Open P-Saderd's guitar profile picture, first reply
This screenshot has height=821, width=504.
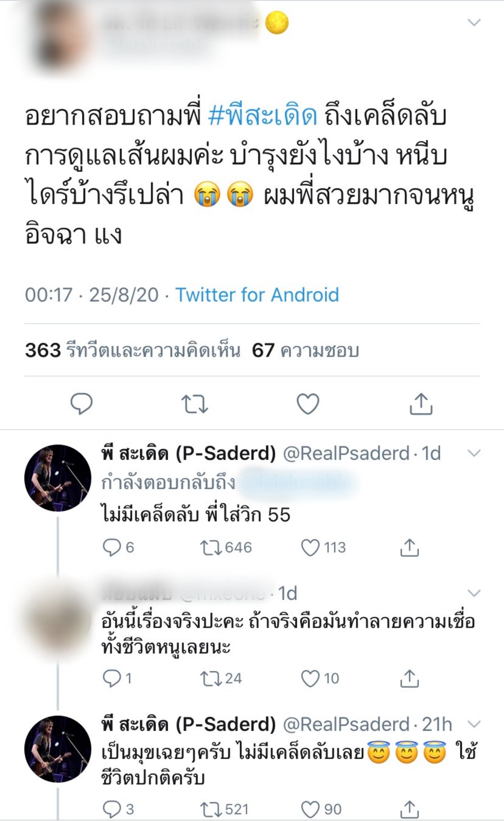57,478
